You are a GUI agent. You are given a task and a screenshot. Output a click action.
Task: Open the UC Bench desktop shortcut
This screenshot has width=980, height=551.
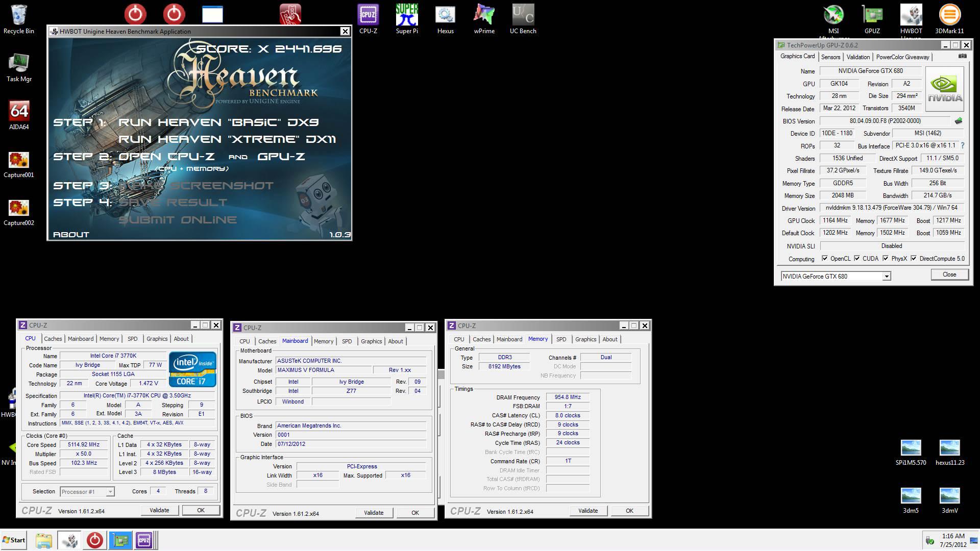click(x=523, y=19)
